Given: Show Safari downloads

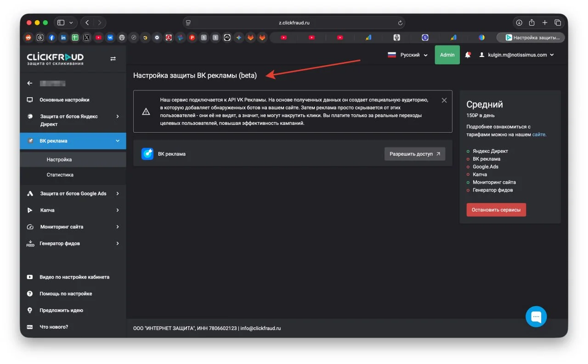Looking at the screenshot, I should 519,22.
